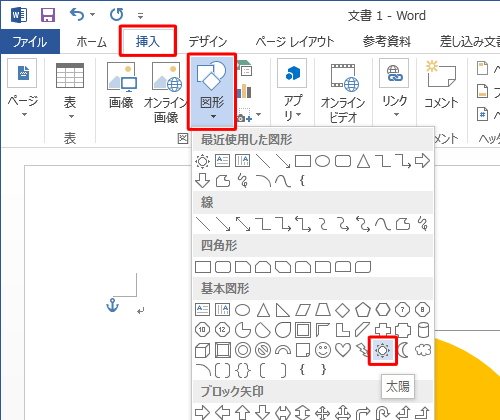The height and width of the screenshot is (420, 500).
Task: Select scribble tool in 線 section
Action: point(423,224)
